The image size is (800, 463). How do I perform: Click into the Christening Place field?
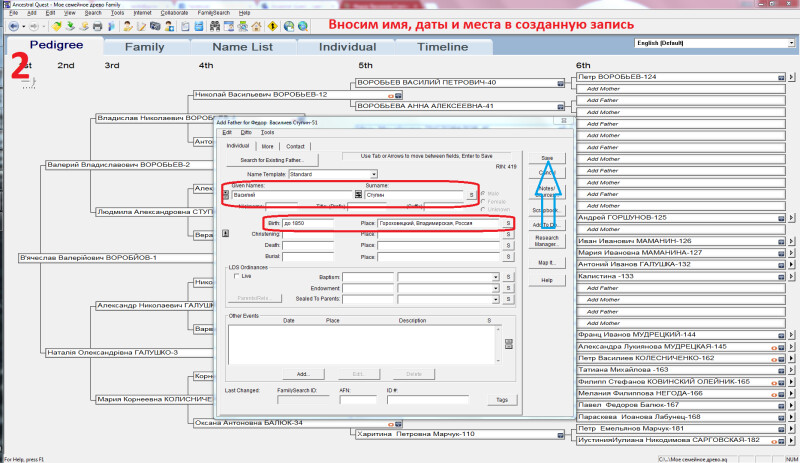tap(439, 234)
